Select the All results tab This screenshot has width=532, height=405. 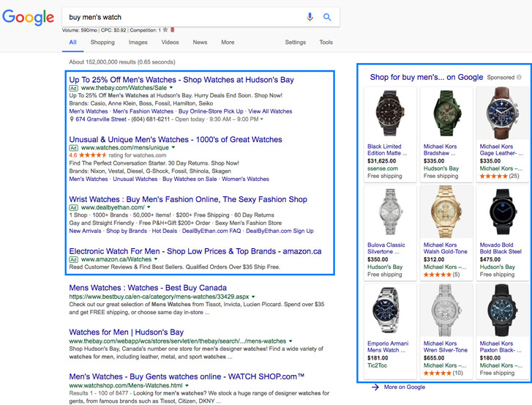coord(73,42)
